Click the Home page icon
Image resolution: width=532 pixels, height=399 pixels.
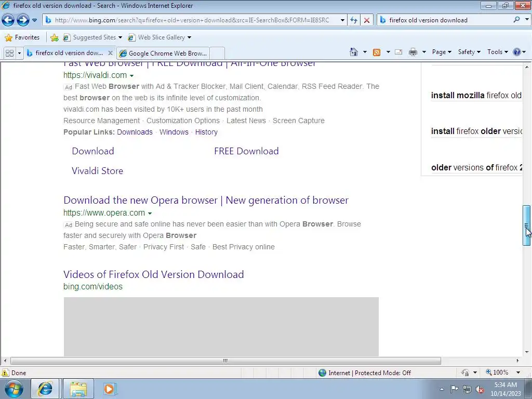[353, 52]
